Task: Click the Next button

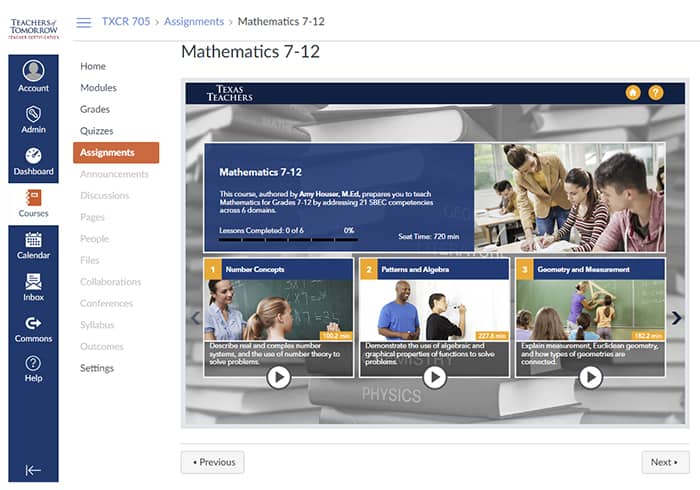Action: tap(665, 462)
